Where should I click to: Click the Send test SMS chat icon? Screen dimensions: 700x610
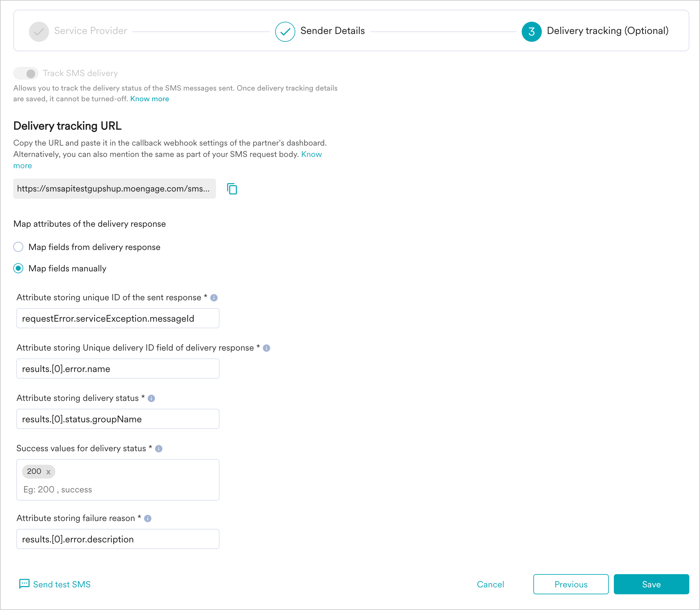(24, 584)
